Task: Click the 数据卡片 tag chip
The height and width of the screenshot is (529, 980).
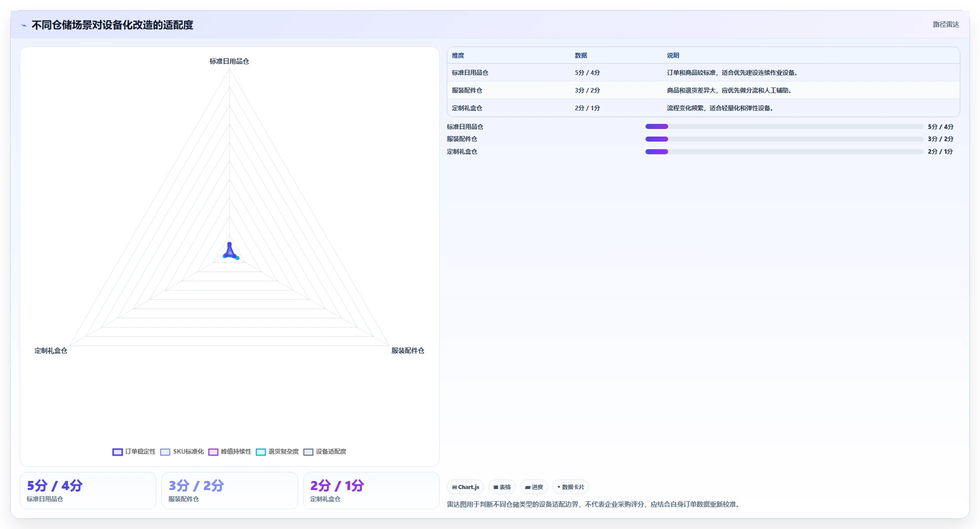Action: click(x=571, y=487)
